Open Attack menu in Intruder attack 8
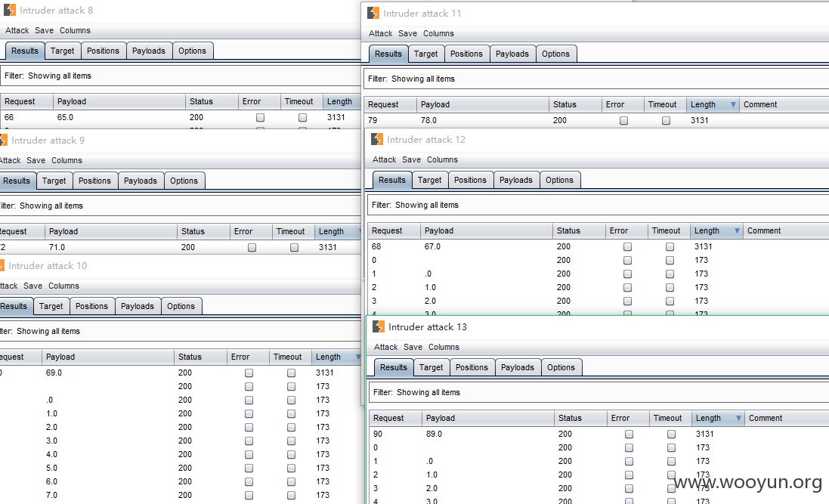 (17, 31)
